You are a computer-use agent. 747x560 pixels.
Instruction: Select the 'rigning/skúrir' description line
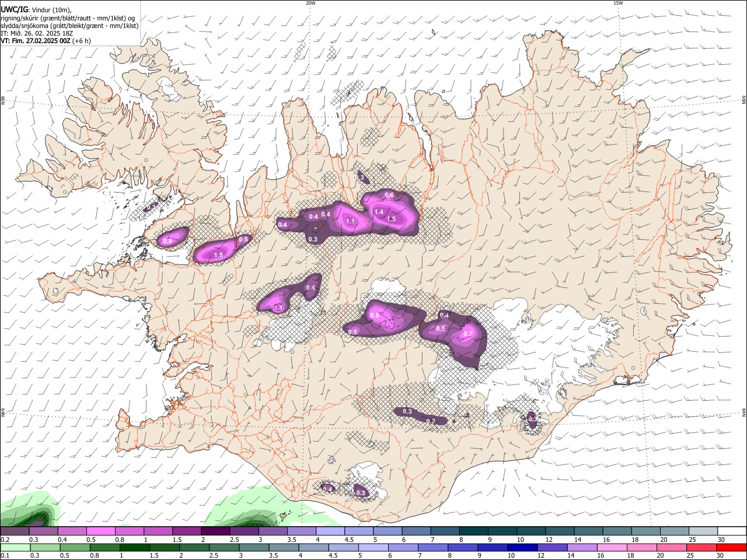pyautogui.click(x=68, y=17)
